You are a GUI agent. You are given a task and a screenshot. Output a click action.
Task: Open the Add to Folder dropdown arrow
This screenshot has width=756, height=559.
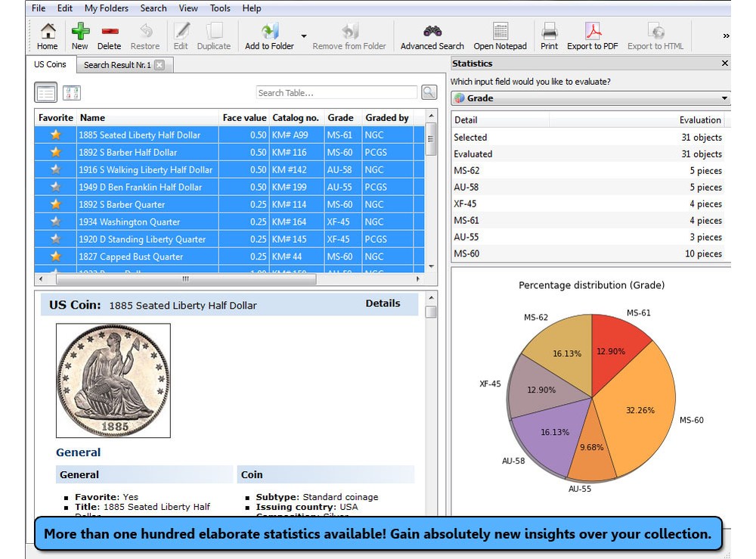(x=305, y=34)
